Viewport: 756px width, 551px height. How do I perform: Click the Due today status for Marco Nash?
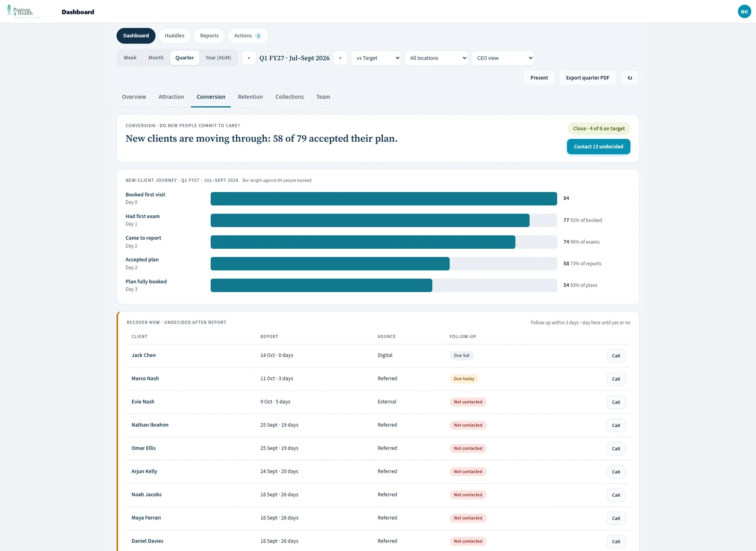coord(464,379)
